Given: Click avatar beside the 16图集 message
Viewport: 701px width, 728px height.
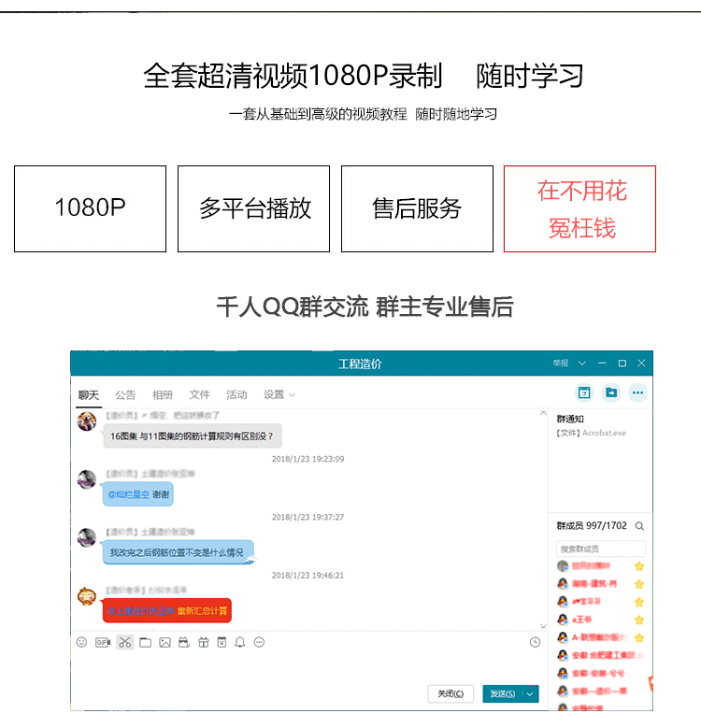Looking at the screenshot, I should [87, 421].
